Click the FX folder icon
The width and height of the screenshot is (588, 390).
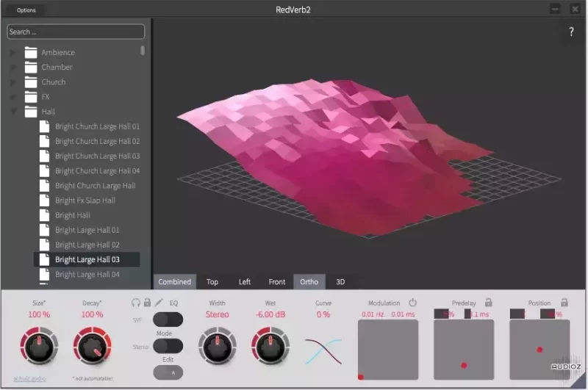tap(31, 97)
